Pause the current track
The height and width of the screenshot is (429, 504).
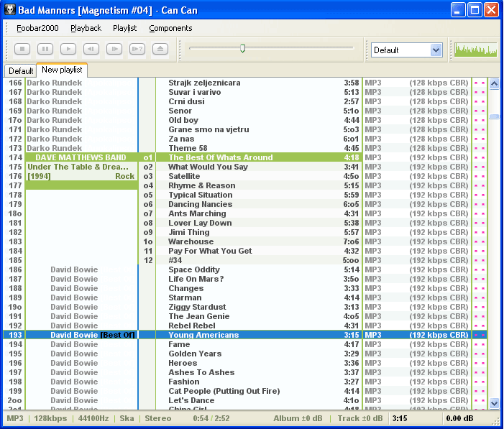tap(45, 49)
